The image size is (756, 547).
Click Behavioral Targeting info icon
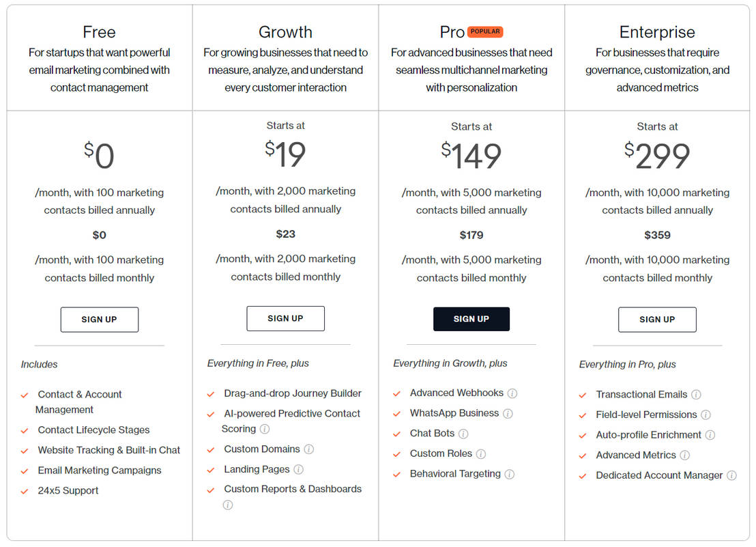coord(509,475)
